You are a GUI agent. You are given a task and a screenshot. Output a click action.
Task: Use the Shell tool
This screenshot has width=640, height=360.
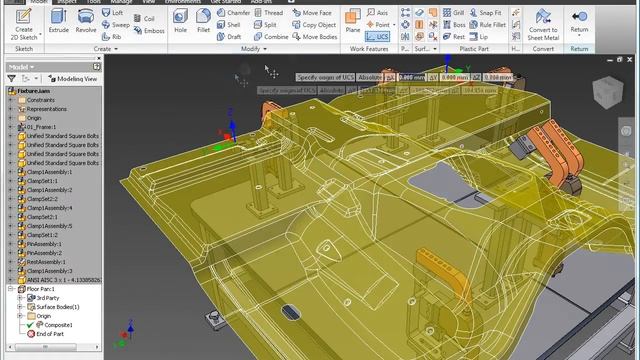(229, 25)
